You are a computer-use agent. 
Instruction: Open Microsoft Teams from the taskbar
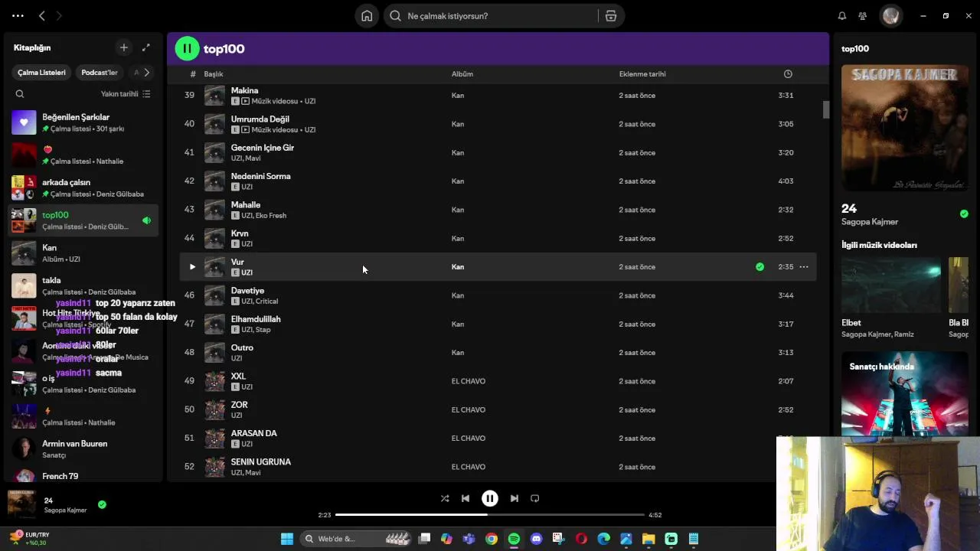tap(469, 539)
